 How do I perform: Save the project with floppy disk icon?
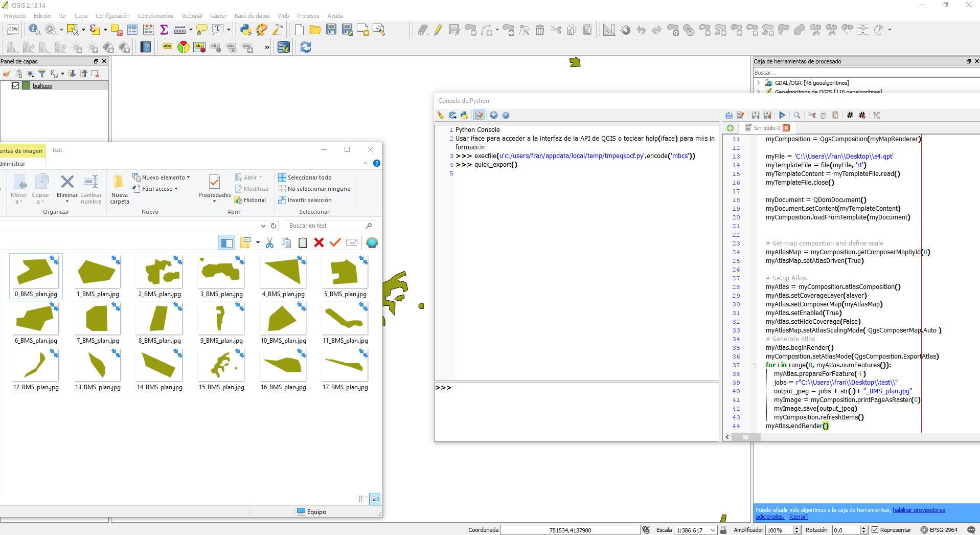pyautogui.click(x=331, y=30)
